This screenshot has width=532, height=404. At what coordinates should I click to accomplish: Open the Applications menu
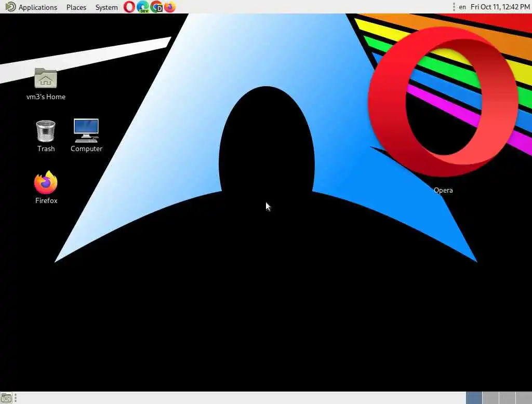32,7
